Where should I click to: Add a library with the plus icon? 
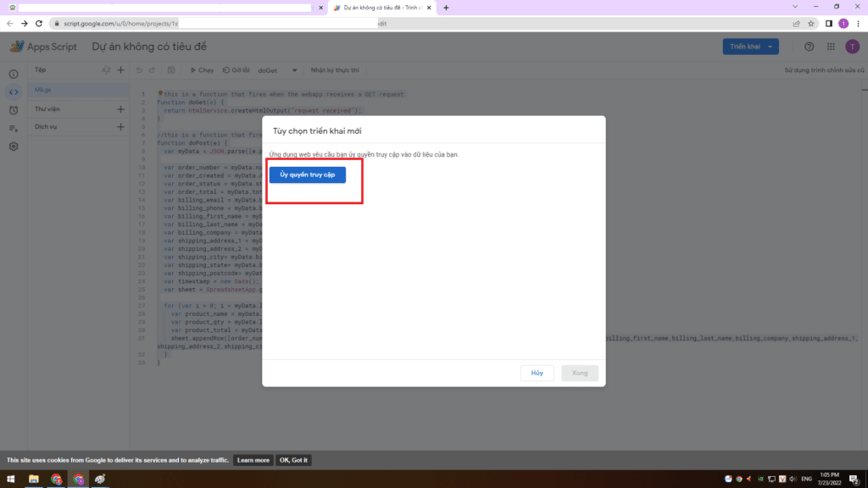tap(120, 109)
